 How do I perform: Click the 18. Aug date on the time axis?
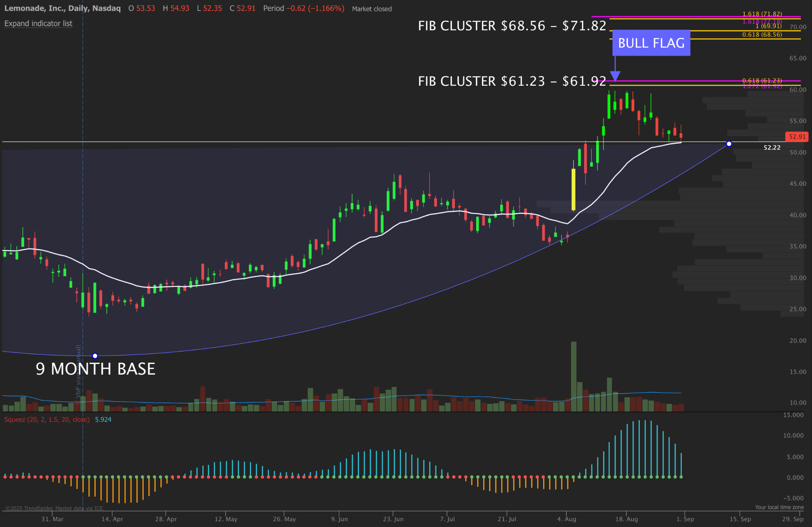tap(626, 519)
